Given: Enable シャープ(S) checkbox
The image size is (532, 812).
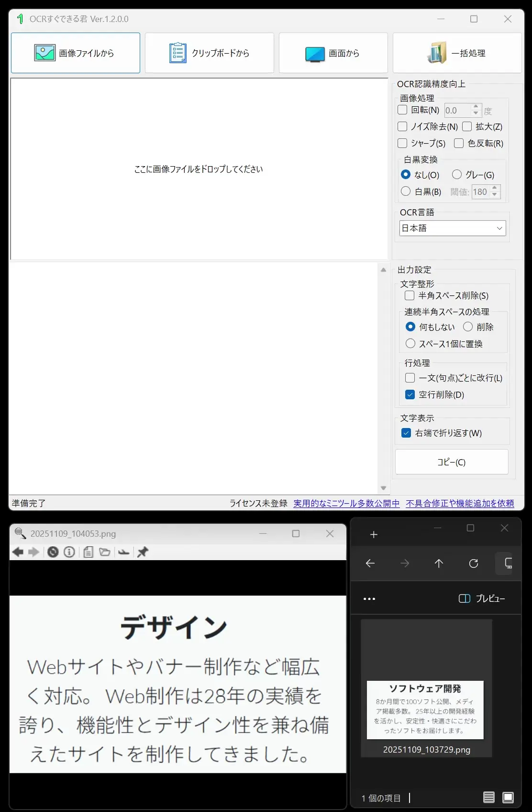Looking at the screenshot, I should tap(403, 143).
